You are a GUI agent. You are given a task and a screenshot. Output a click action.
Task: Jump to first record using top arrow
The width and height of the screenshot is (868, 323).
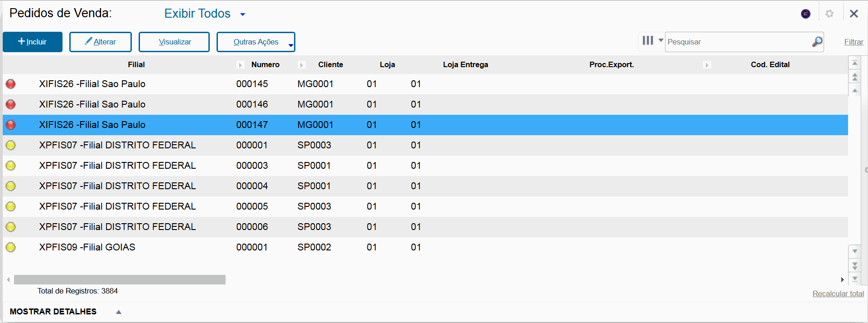coord(854,63)
